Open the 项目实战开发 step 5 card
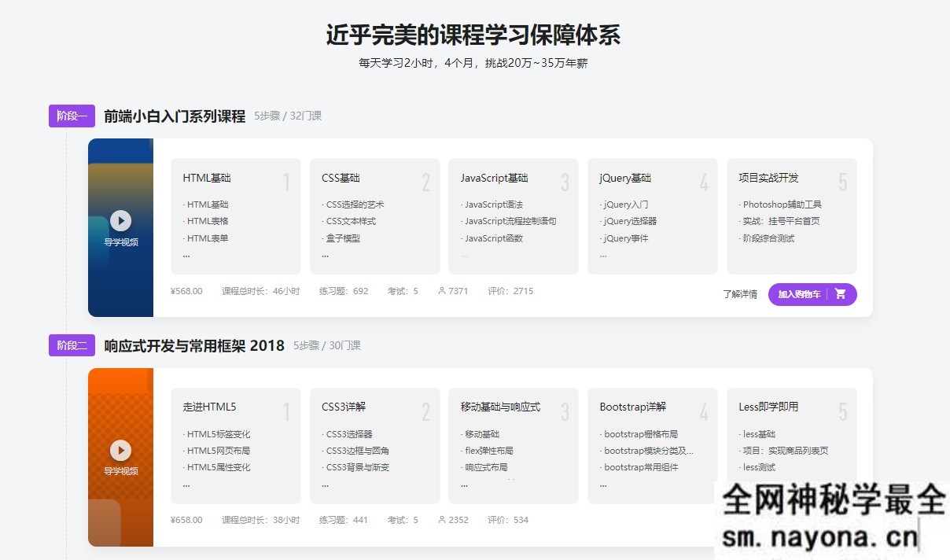The image size is (950, 560). [792, 216]
